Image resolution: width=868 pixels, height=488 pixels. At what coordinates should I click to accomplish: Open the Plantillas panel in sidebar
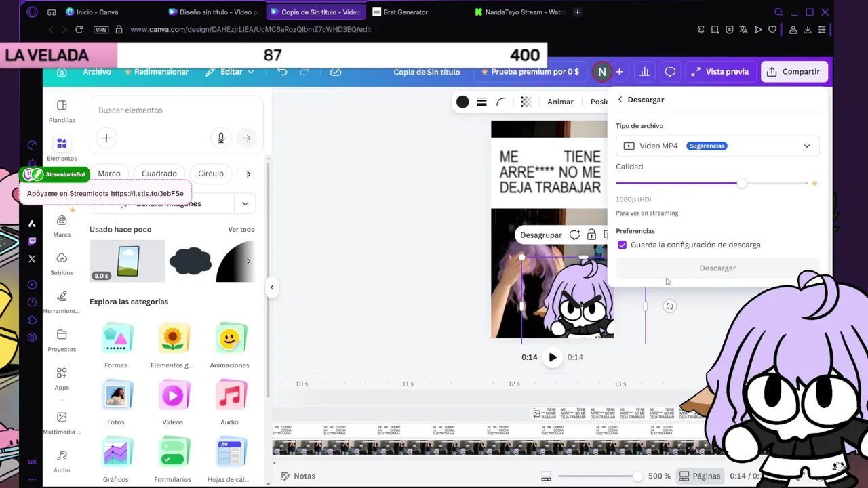coord(62,111)
